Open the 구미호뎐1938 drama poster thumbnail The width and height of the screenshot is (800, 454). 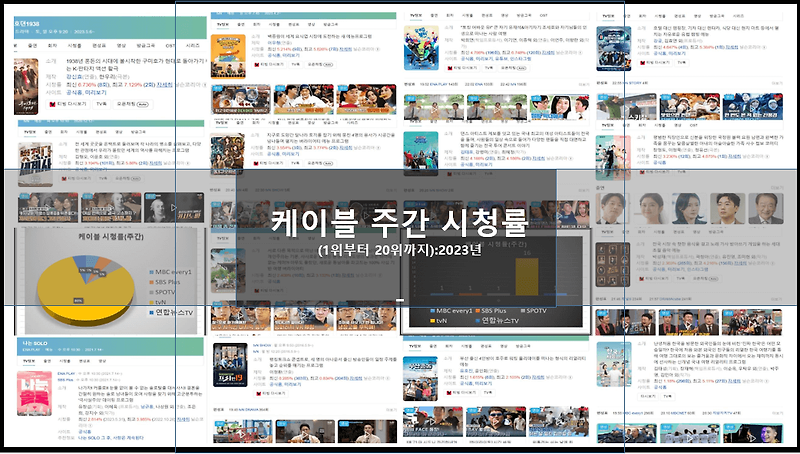pos(26,86)
